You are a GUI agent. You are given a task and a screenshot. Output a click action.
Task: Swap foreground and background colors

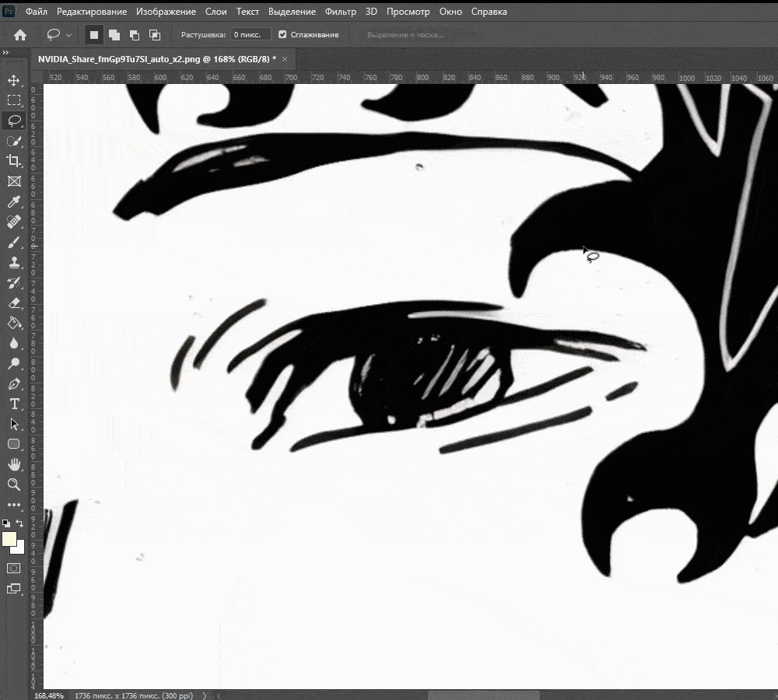click(19, 523)
